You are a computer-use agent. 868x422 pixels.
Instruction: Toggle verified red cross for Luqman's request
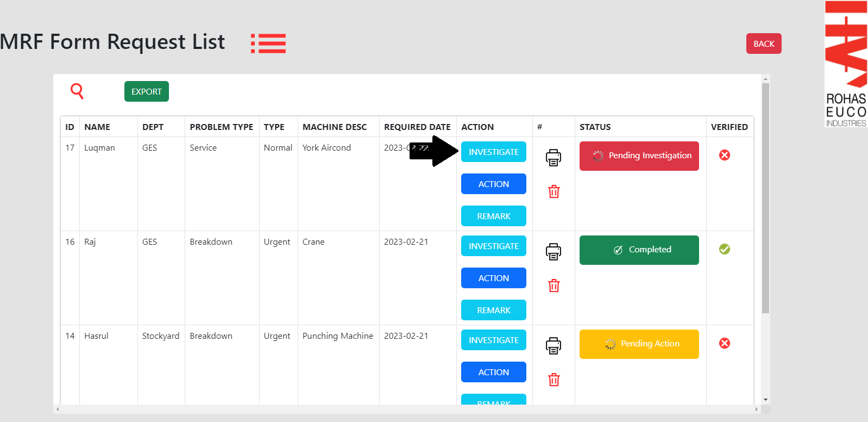pyautogui.click(x=724, y=155)
